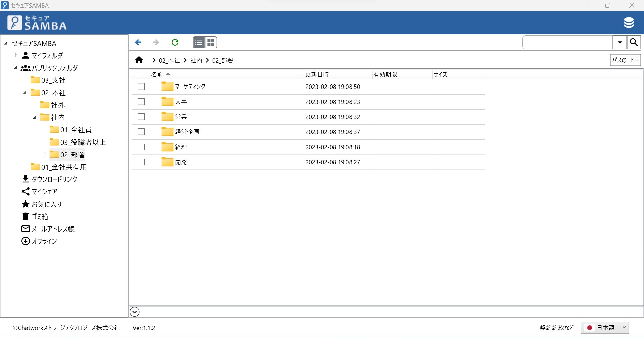Image resolution: width=644 pixels, height=338 pixels.
Task: Collapse the 社内 tree node
Action: [35, 117]
